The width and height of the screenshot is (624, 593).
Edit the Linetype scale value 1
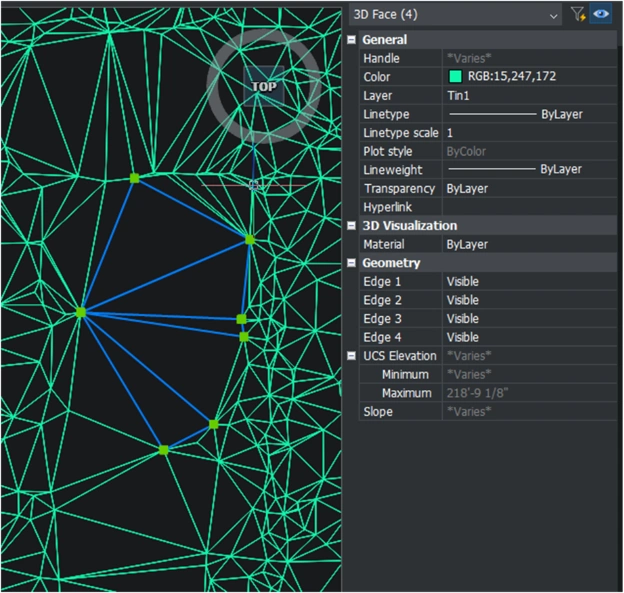529,133
